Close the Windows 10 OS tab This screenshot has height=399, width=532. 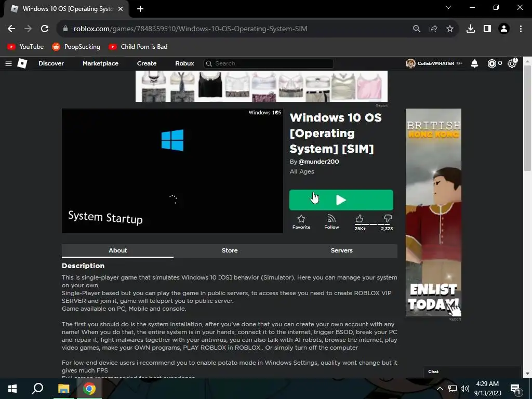[121, 9]
